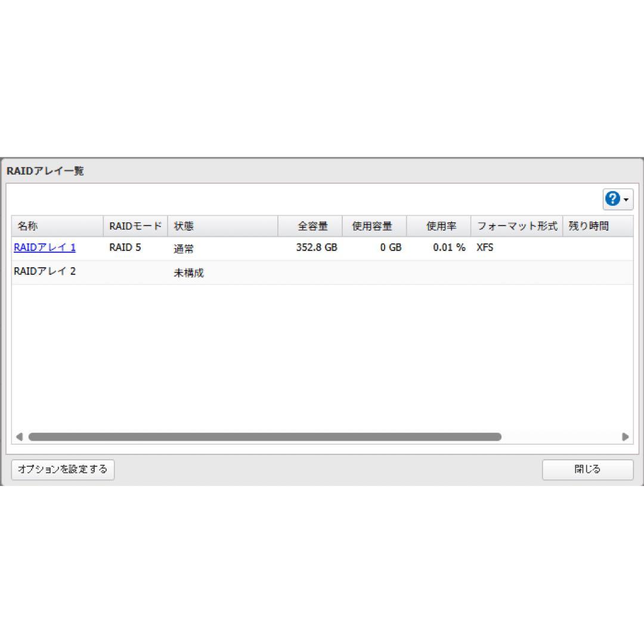Screen dimensions: 644x644
Task: Click the right scroll arrow of the horizontal scrollbar
Action: (626, 436)
